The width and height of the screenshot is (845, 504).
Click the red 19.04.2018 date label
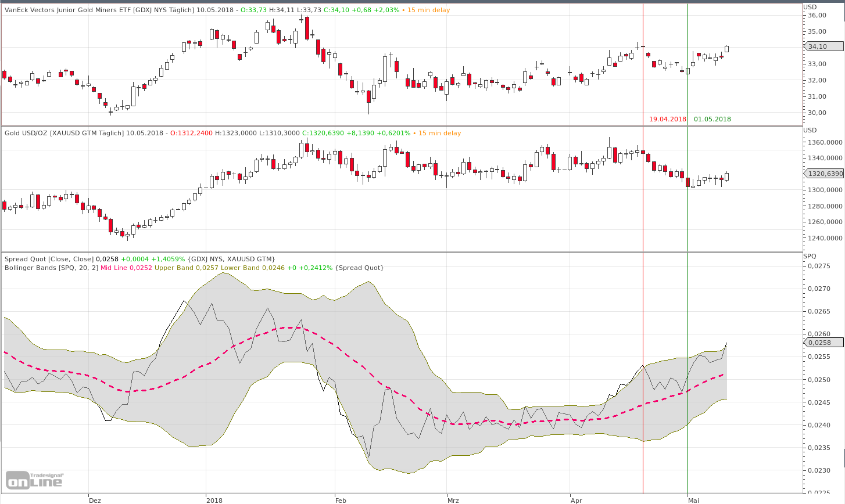coord(667,119)
